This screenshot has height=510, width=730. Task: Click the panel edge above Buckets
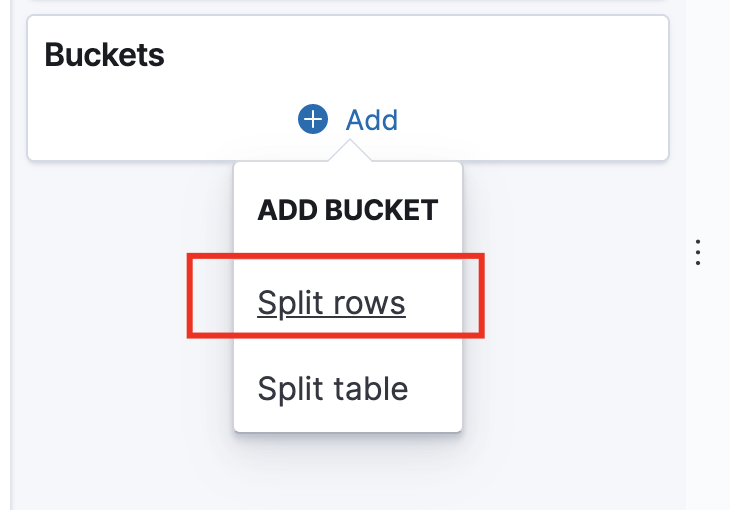347,6
